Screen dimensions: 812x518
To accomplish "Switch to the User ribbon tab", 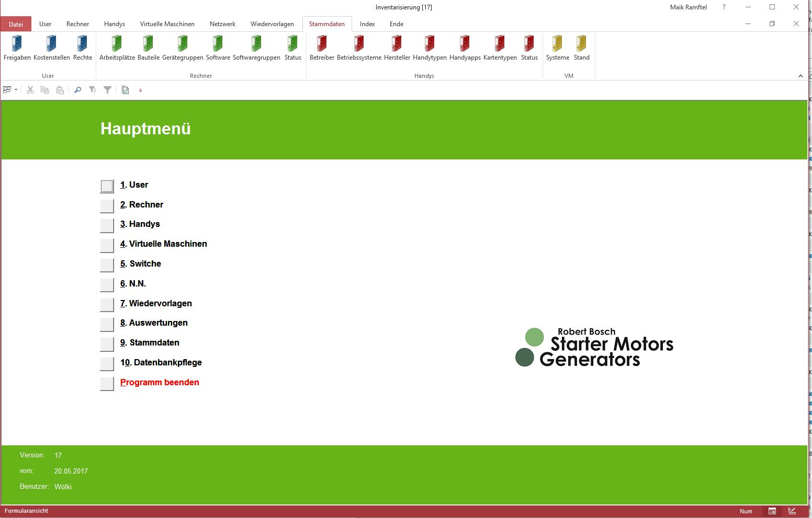I will (45, 24).
